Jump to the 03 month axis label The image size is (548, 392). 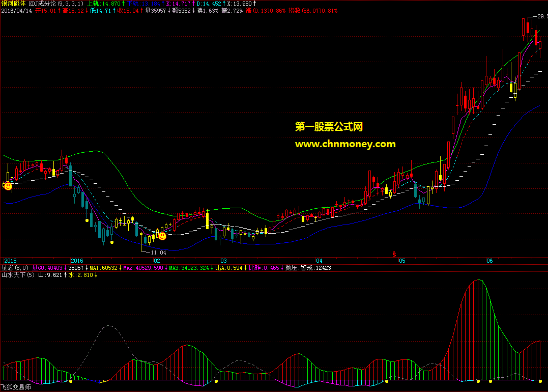click(x=223, y=261)
